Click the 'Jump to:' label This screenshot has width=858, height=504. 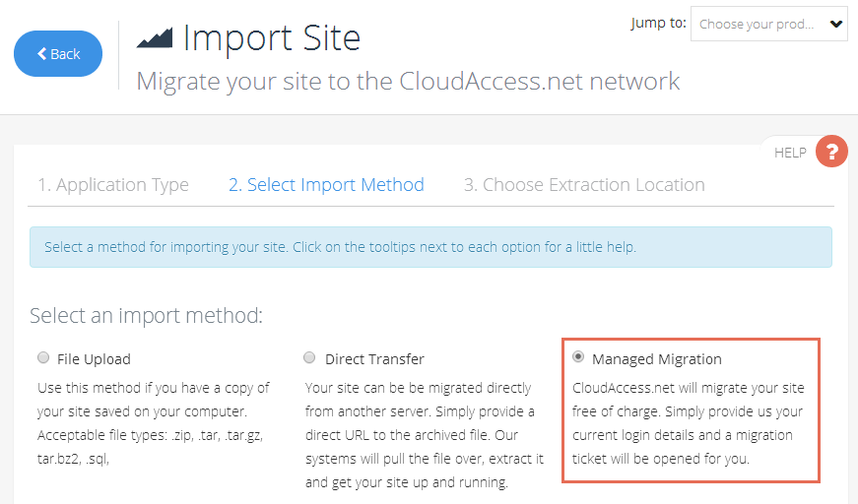click(658, 23)
